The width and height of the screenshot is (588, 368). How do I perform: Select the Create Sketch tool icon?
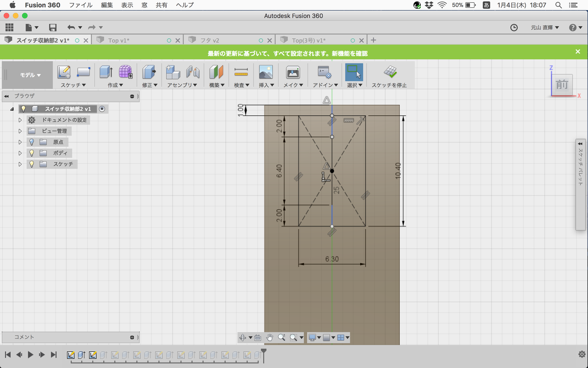64,72
